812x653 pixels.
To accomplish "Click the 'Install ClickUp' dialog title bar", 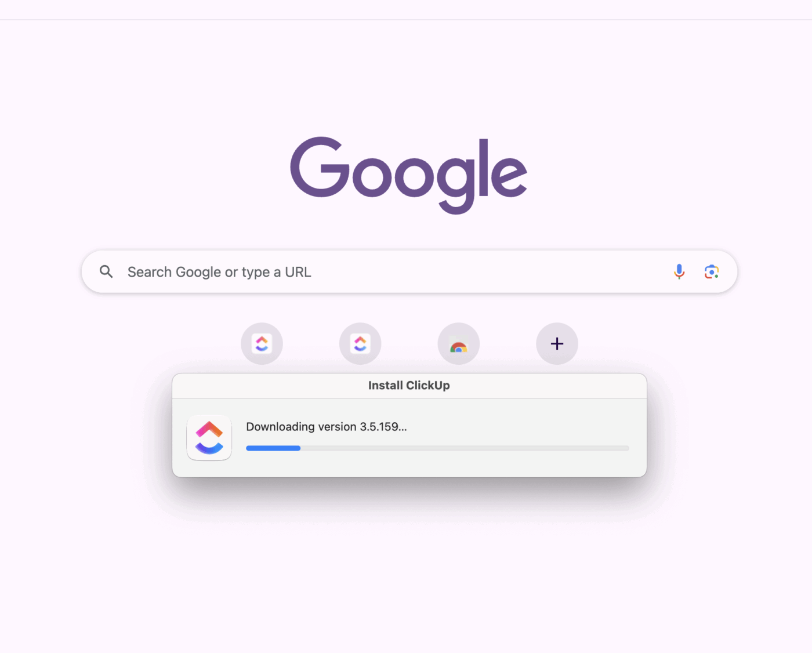I will coord(409,386).
